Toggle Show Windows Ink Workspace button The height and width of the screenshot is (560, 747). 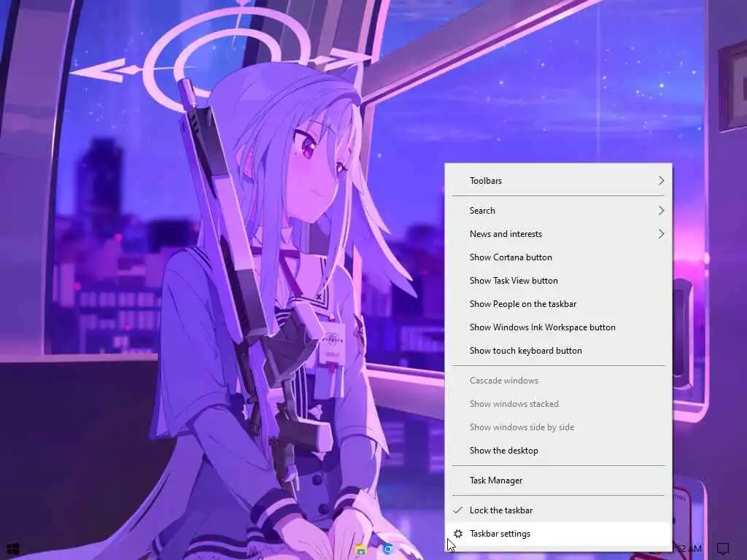558,327
